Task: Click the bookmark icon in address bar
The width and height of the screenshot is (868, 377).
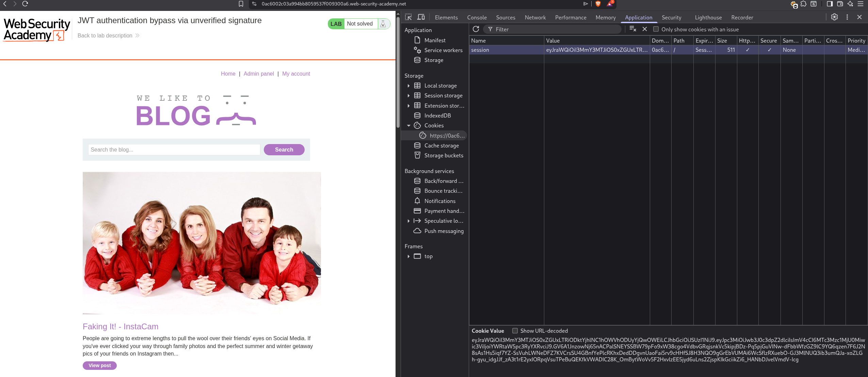Action: (x=241, y=4)
